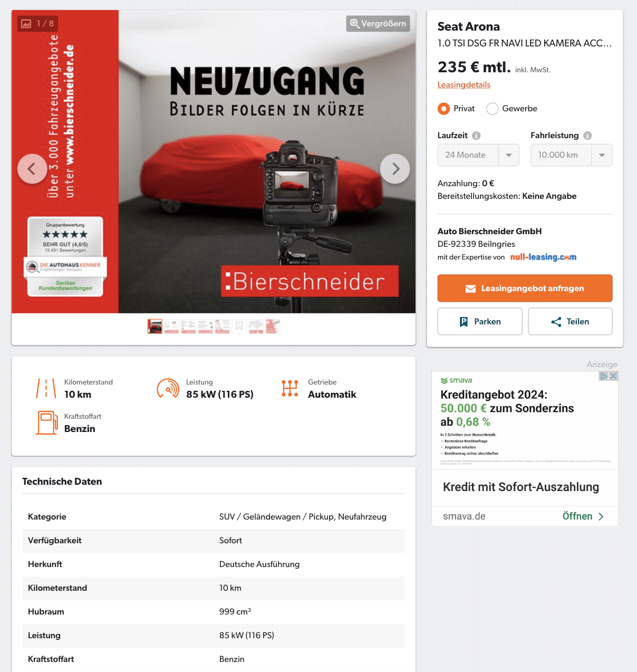Select the last gallery thumbnail
Image resolution: width=637 pixels, height=672 pixels.
pyautogui.click(x=273, y=327)
